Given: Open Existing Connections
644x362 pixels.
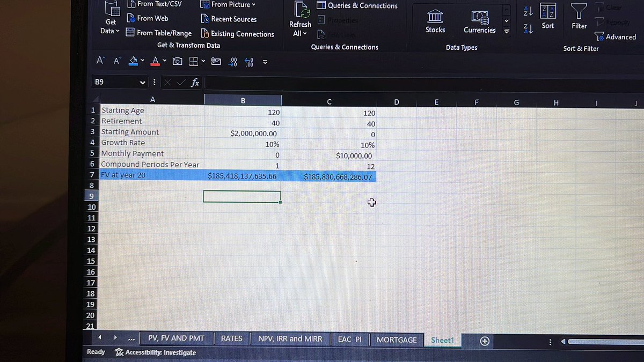Looking at the screenshot, I should (237, 34).
